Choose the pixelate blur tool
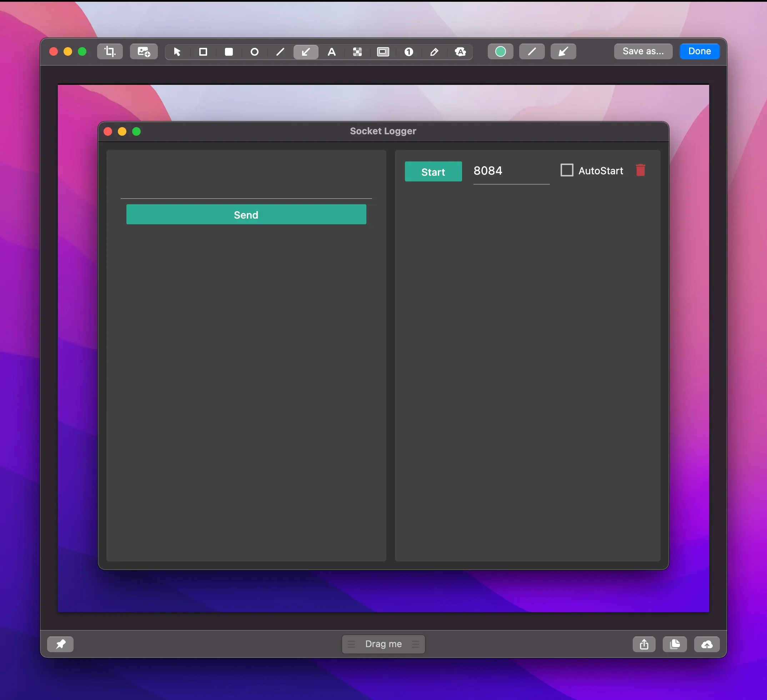The width and height of the screenshot is (767, 700). (357, 52)
